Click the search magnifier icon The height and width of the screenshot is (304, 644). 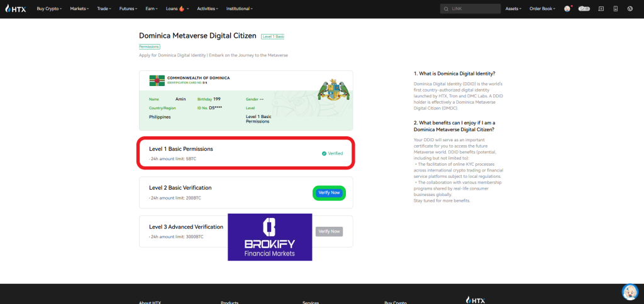coord(447,9)
